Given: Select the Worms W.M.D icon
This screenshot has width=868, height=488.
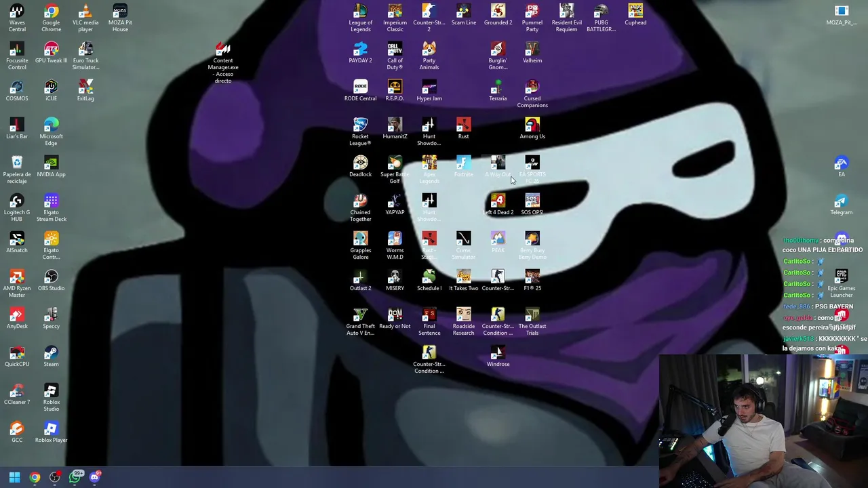Looking at the screenshot, I should [395, 245].
